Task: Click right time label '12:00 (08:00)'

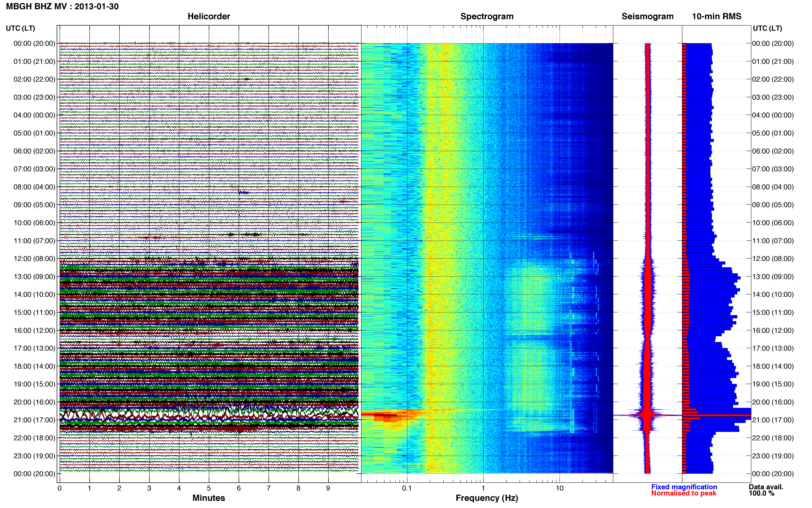Action: tap(773, 258)
